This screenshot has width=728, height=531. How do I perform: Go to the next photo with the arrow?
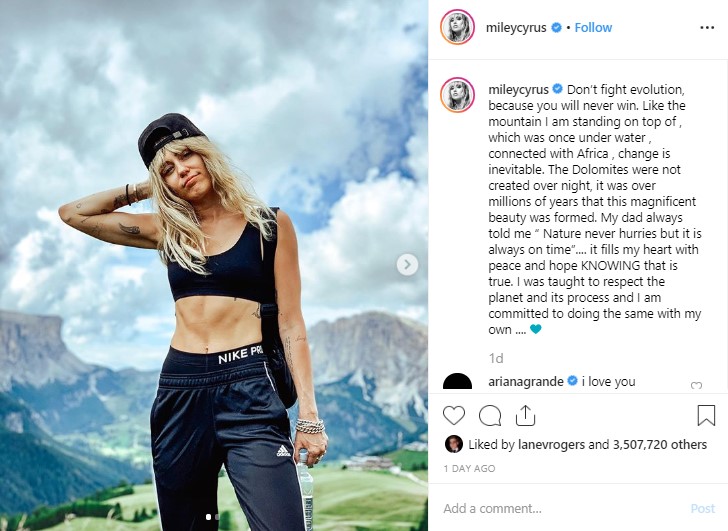click(x=407, y=265)
